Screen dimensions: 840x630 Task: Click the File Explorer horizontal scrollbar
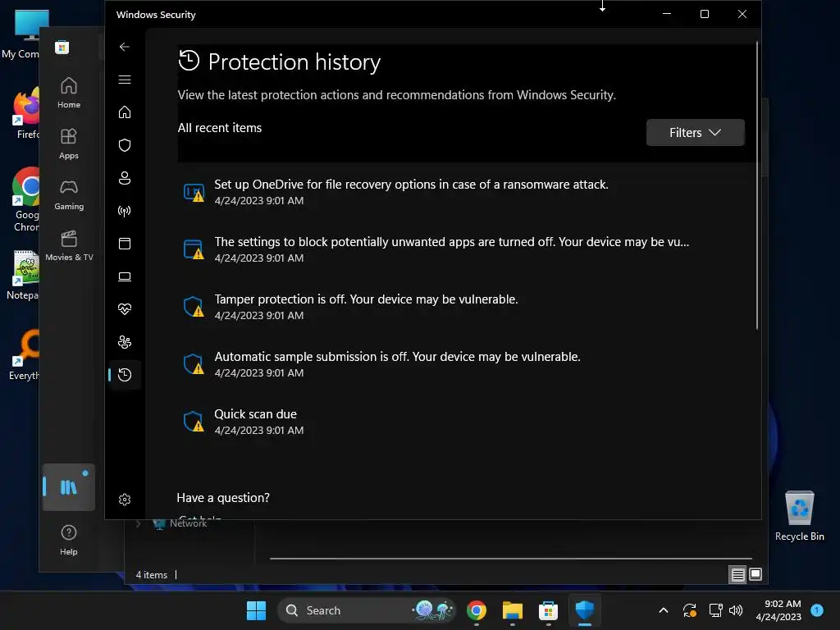click(510, 558)
